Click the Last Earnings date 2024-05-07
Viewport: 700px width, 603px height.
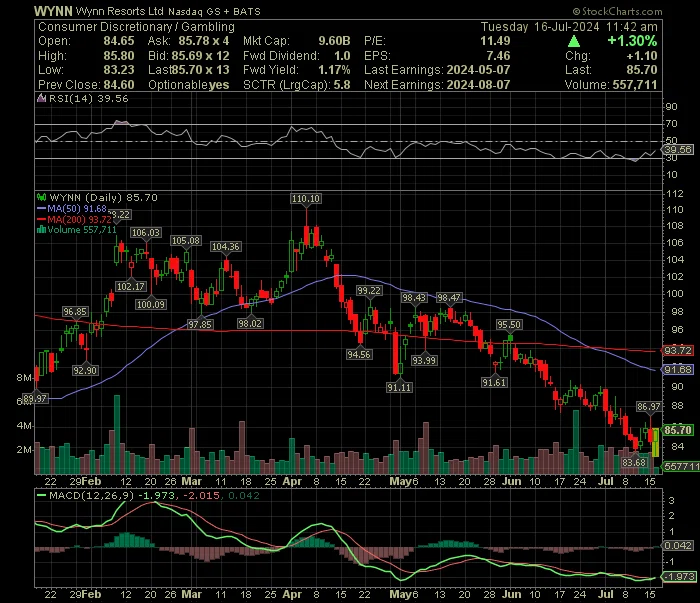click(x=478, y=70)
